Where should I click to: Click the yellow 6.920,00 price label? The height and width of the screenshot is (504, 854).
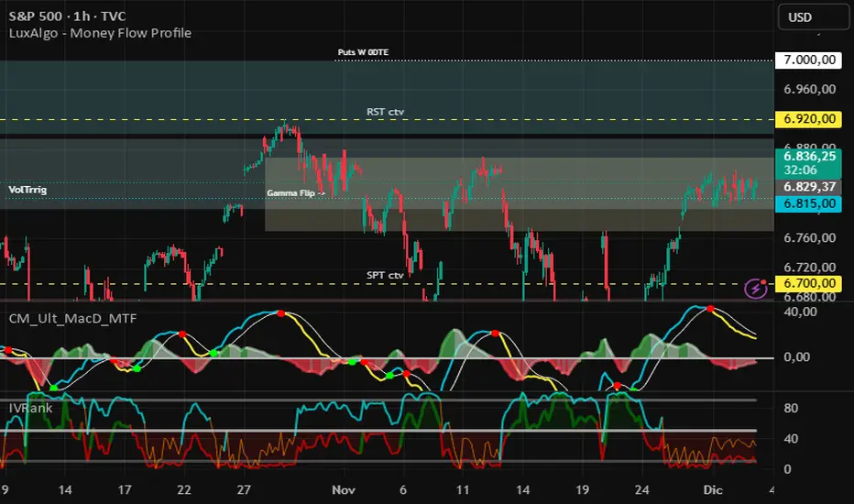point(808,119)
